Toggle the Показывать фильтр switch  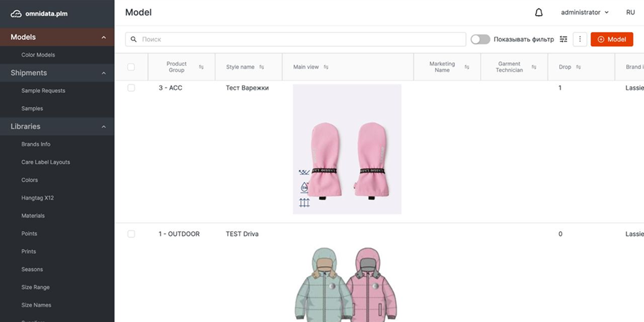coord(480,39)
